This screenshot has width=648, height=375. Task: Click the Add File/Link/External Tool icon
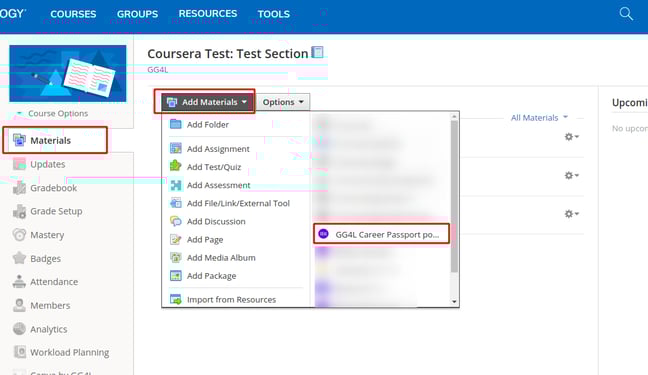click(176, 203)
